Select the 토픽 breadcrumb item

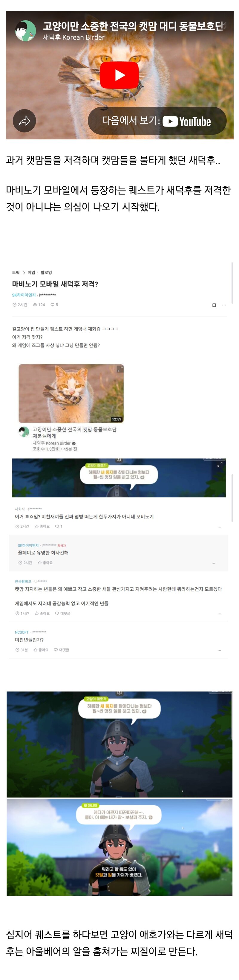pyautogui.click(x=16, y=273)
